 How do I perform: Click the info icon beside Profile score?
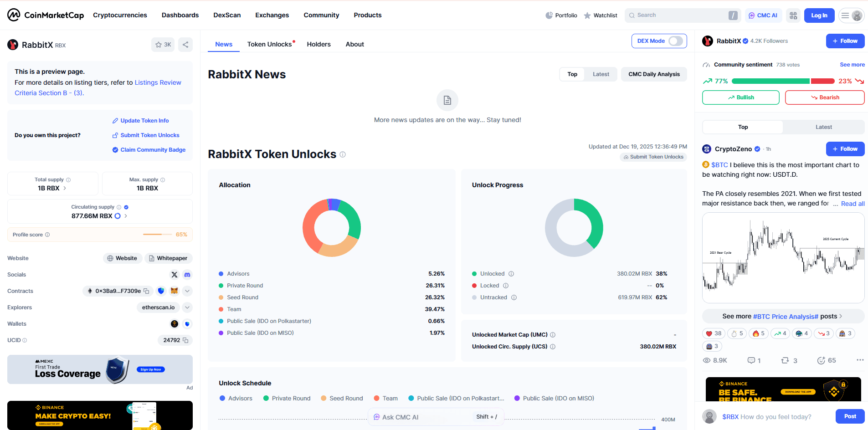click(x=47, y=235)
